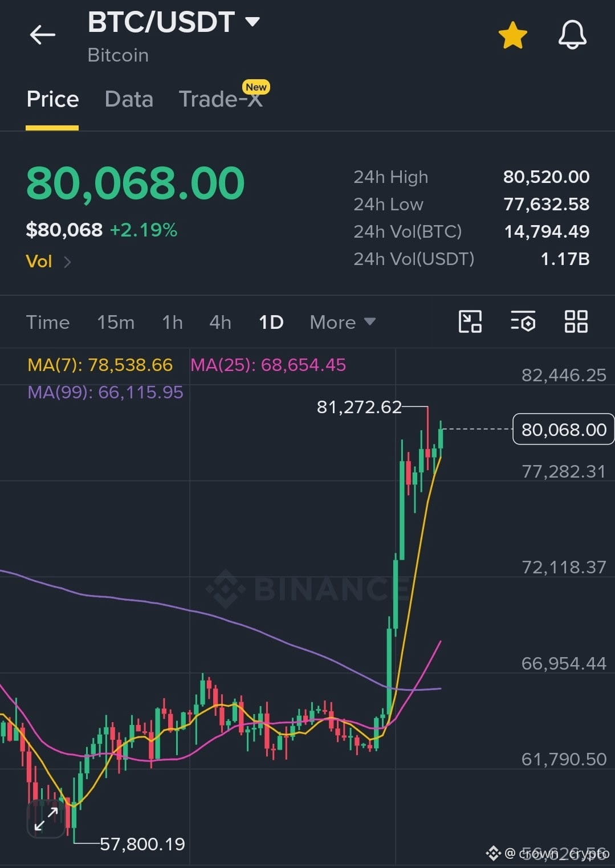Click the 57,800.19 low marker label
This screenshot has height=868, width=615.
click(x=142, y=844)
